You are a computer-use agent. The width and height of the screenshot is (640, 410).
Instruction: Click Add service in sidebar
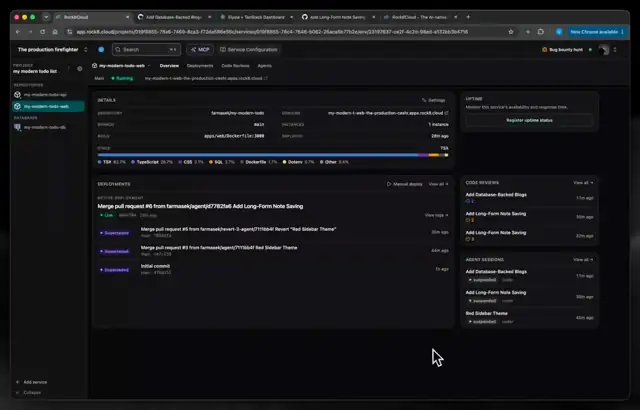pos(31,382)
